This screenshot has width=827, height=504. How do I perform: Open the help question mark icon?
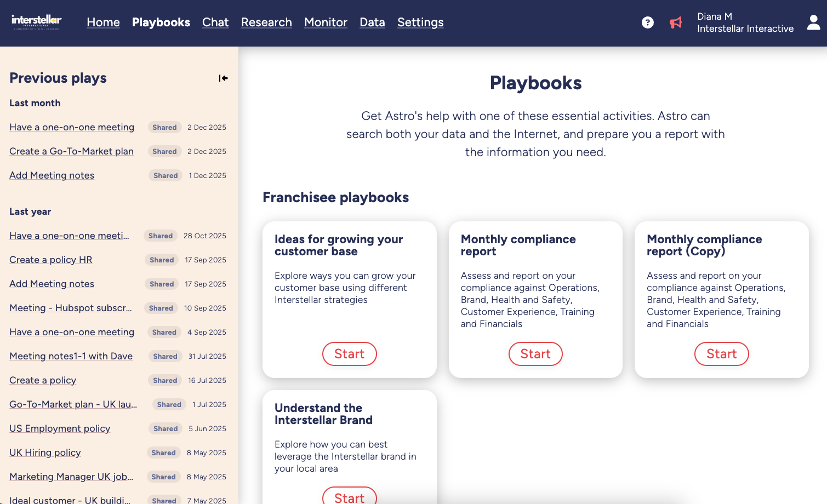point(648,22)
